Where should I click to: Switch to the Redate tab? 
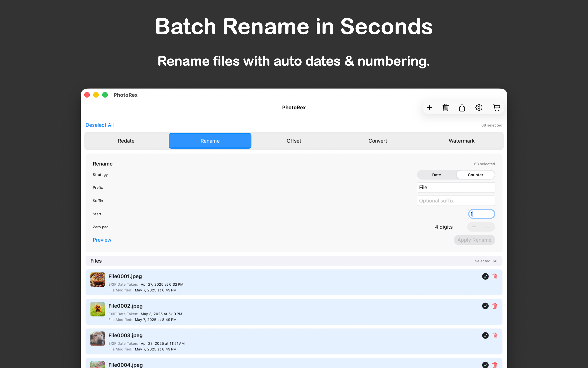point(126,141)
